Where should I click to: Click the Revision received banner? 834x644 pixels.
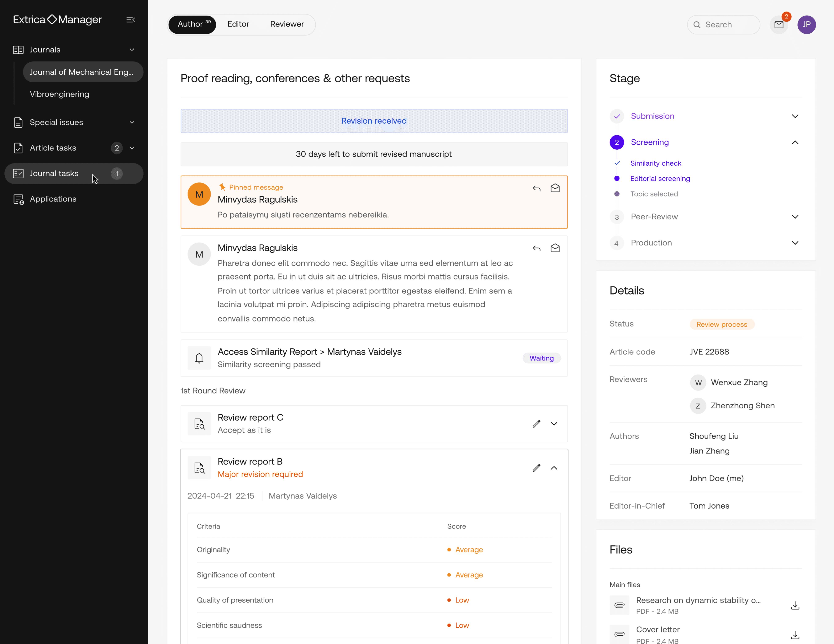pyautogui.click(x=373, y=121)
